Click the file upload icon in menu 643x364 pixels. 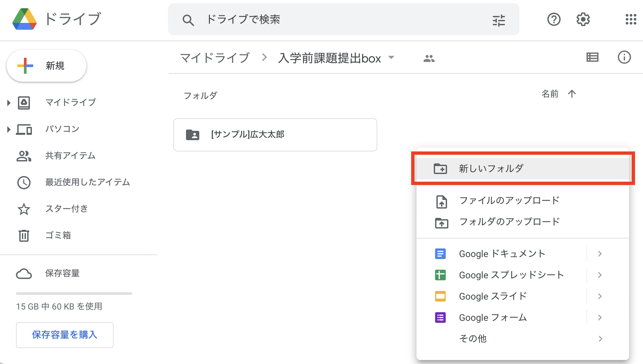[441, 202]
